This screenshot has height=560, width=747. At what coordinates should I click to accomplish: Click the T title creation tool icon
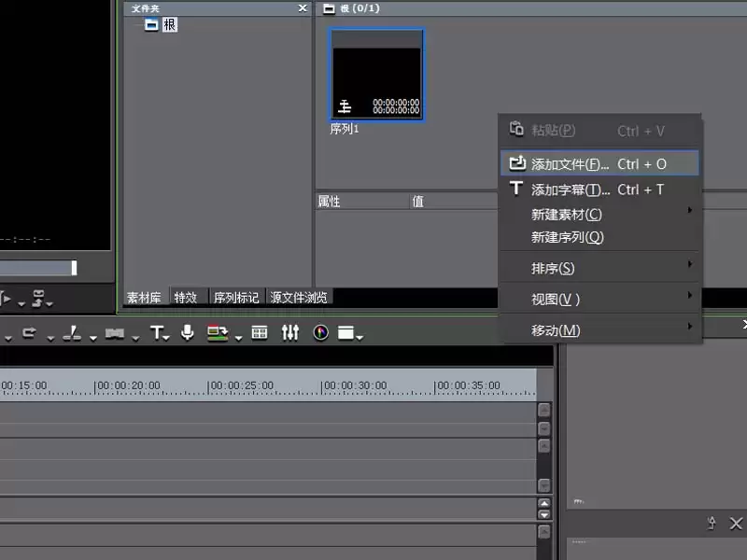156,332
